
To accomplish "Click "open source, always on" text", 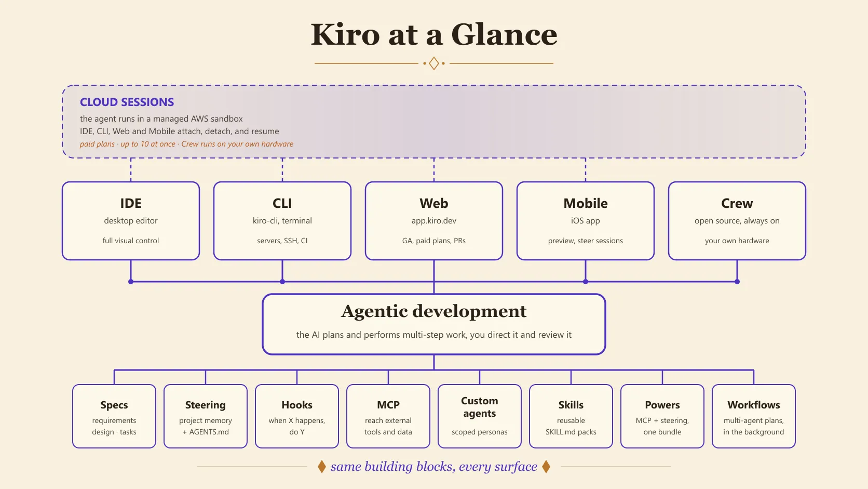I will 737,220.
